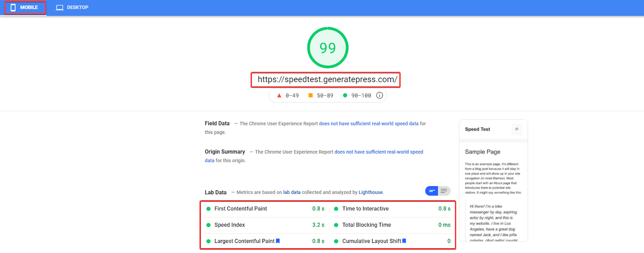Click the bookmark icon next to Largest Contentful Paint
Image resolution: width=644 pixels, height=253 pixels.
click(278, 241)
